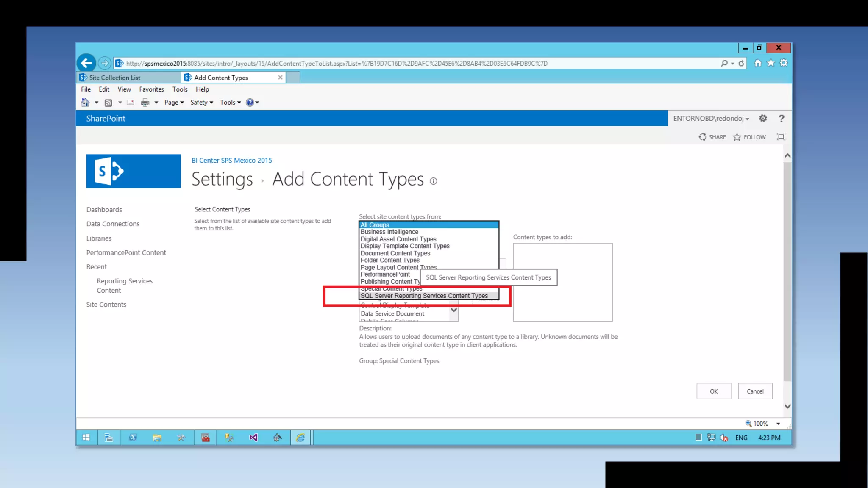The height and width of the screenshot is (488, 868).
Task: Open the Page dropdown in toolbar
Action: click(174, 103)
